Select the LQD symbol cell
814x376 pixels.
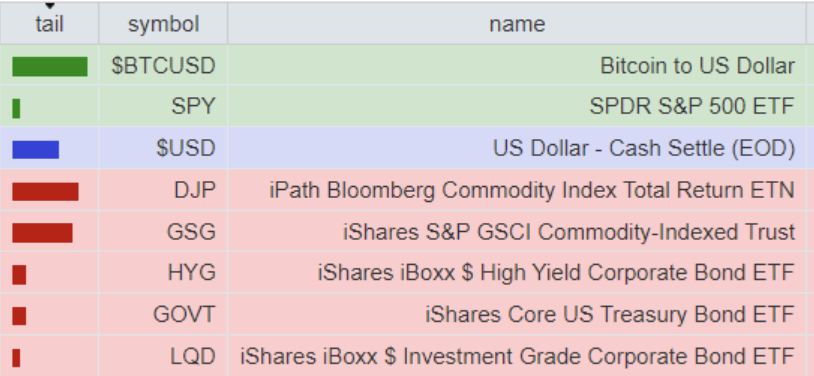point(163,356)
